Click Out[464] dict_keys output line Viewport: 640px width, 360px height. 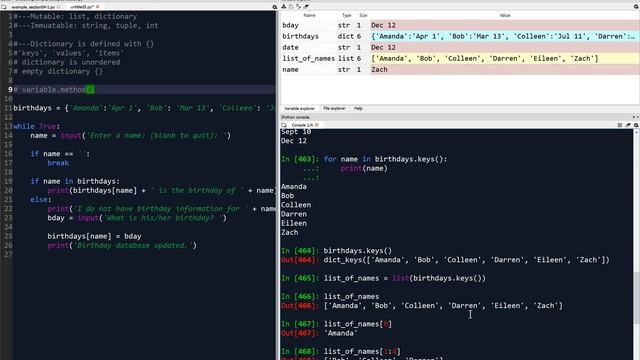point(445,260)
